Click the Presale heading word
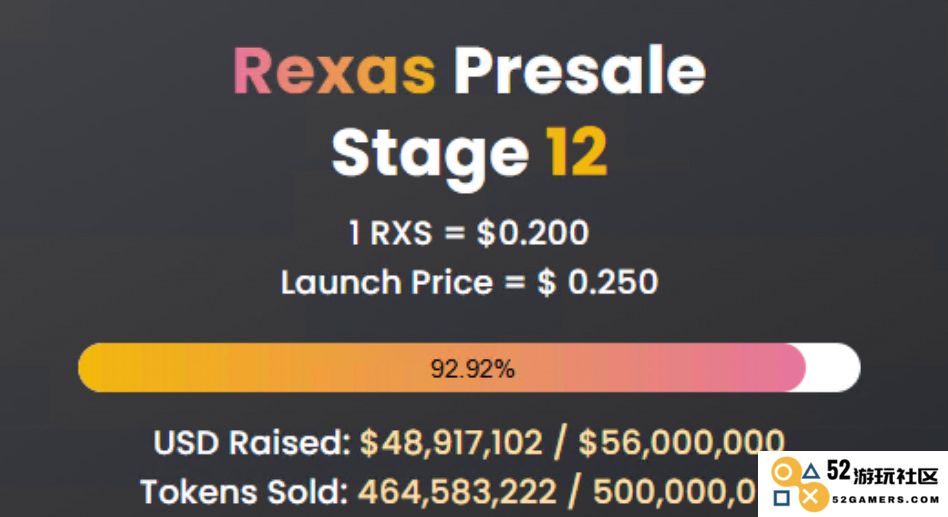Viewport: 948px width, 517px height. click(580, 71)
